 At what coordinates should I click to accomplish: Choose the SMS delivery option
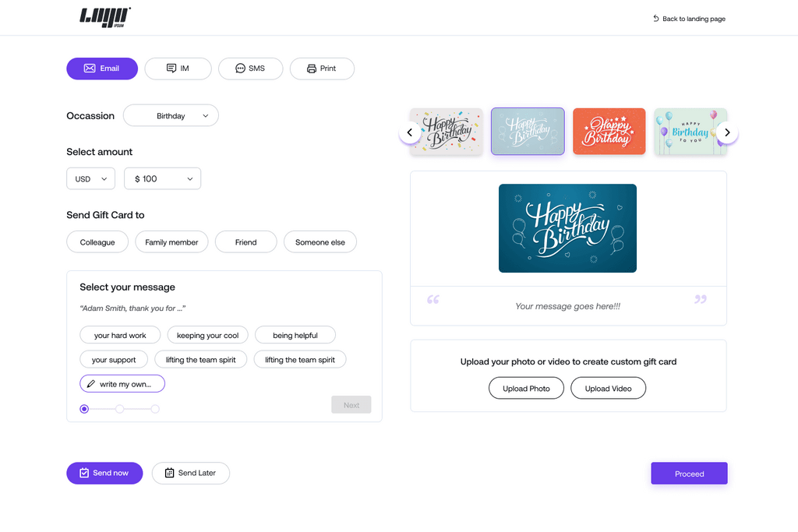249,69
